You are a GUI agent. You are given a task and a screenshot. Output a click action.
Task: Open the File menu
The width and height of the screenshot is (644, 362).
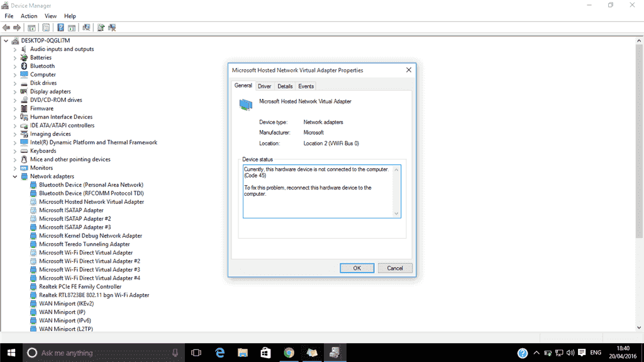9,16
